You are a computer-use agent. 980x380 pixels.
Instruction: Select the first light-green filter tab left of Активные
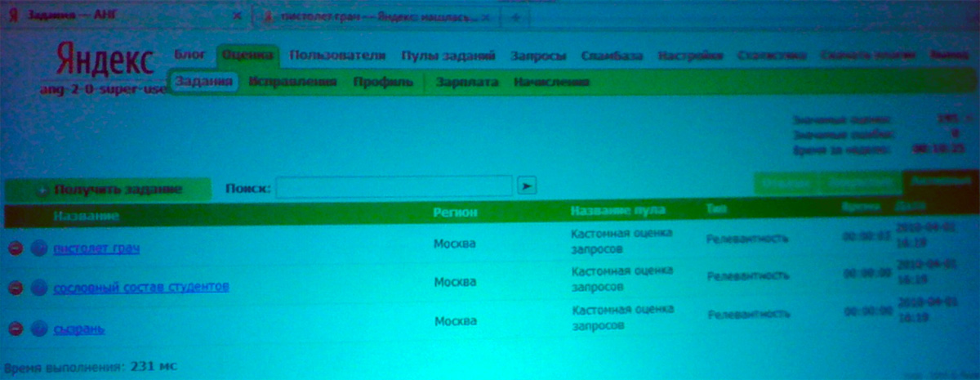786,183
